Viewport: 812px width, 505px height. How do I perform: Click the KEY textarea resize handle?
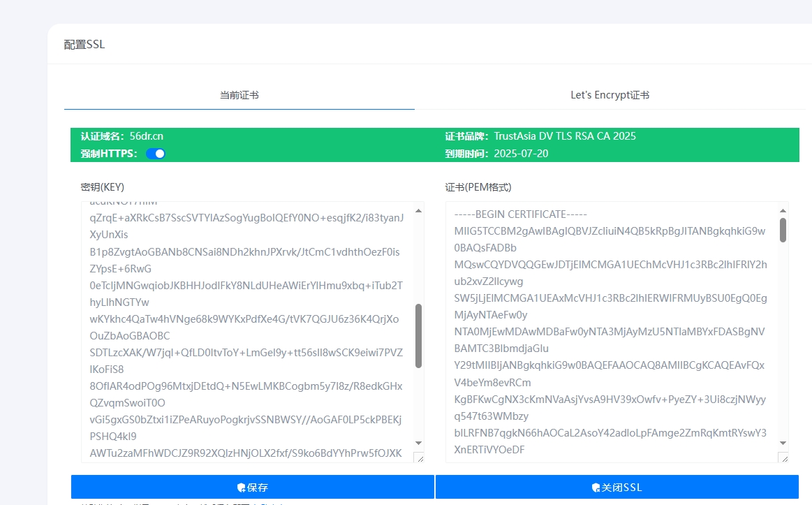(420, 458)
